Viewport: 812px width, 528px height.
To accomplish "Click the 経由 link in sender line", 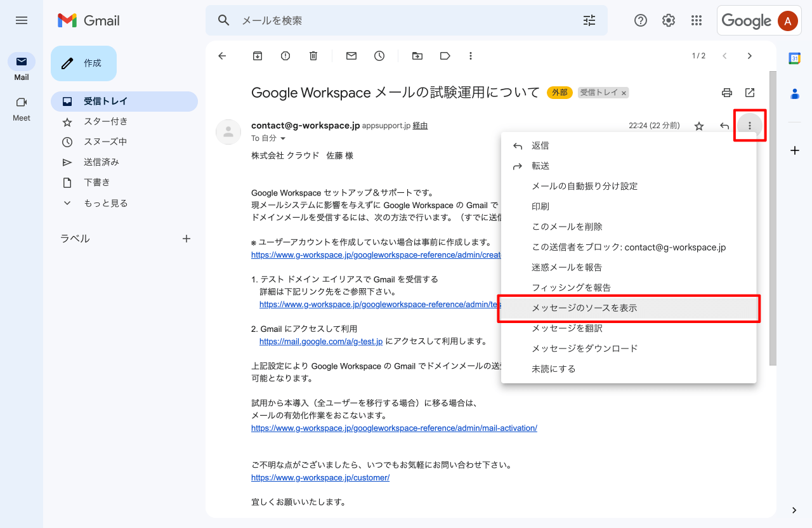I will coord(420,126).
